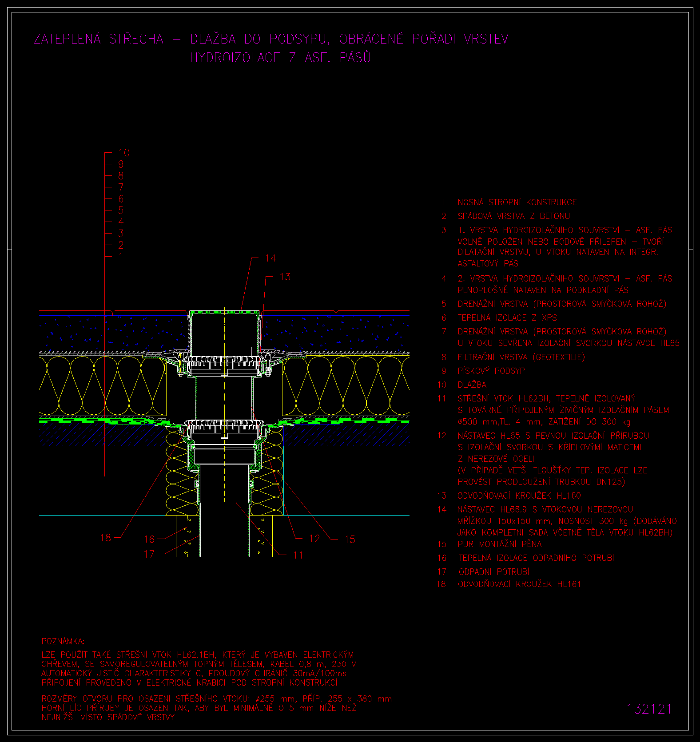This screenshot has height=742, width=700.
Task: Click the subtitle 'HYDROIZOLACE Z ASF. PÁSŮ'
Action: pyautogui.click(x=280, y=58)
